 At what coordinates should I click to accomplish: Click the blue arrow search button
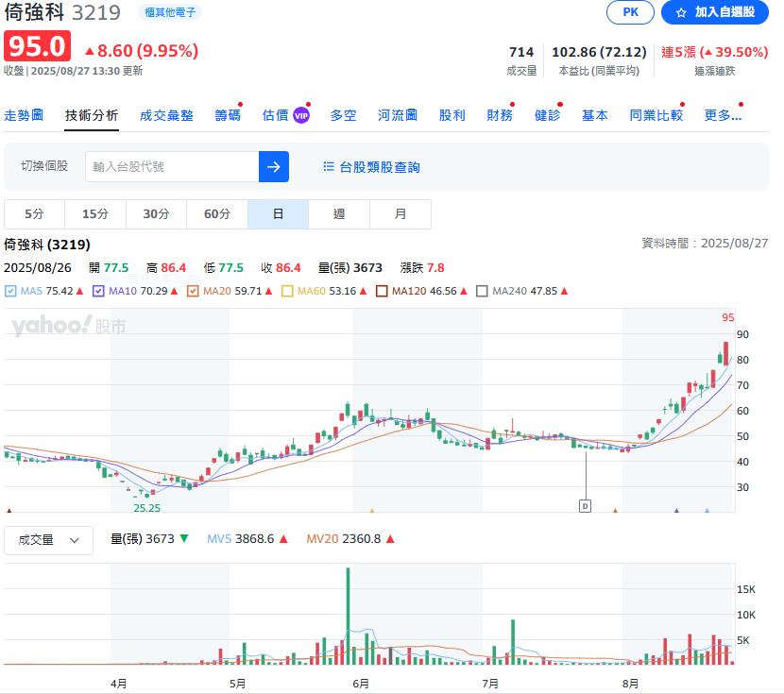(274, 166)
